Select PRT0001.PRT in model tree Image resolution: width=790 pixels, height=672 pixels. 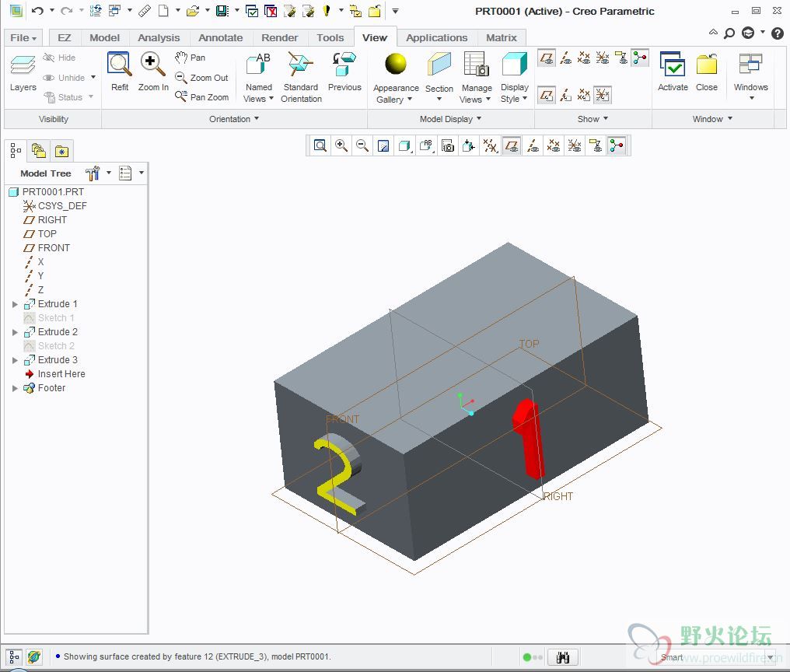47,192
